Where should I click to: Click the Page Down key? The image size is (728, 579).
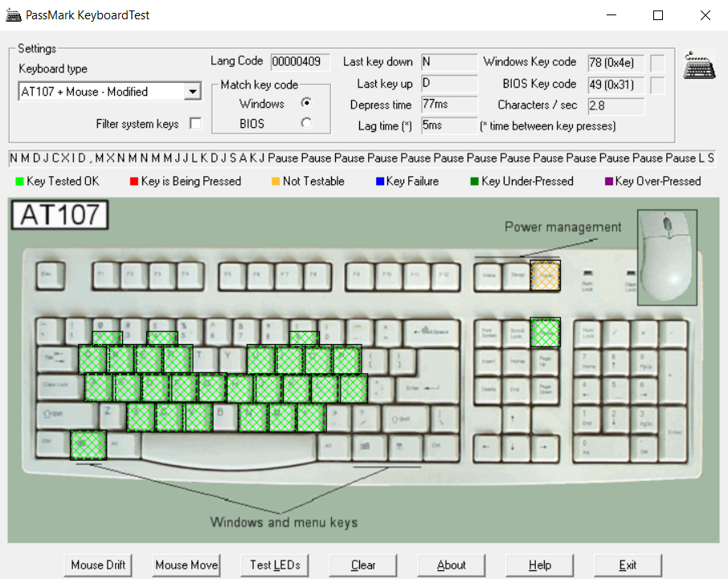point(545,389)
